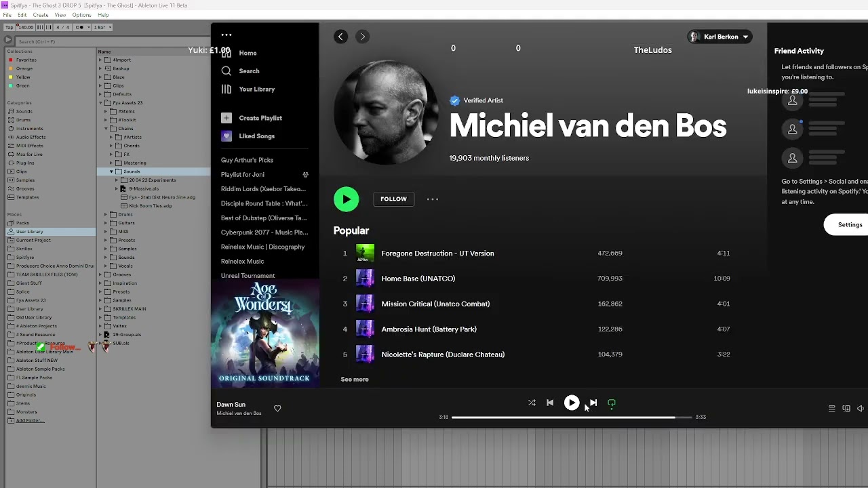Go forward in Spotify navigation history
868x488 pixels.
point(362,37)
